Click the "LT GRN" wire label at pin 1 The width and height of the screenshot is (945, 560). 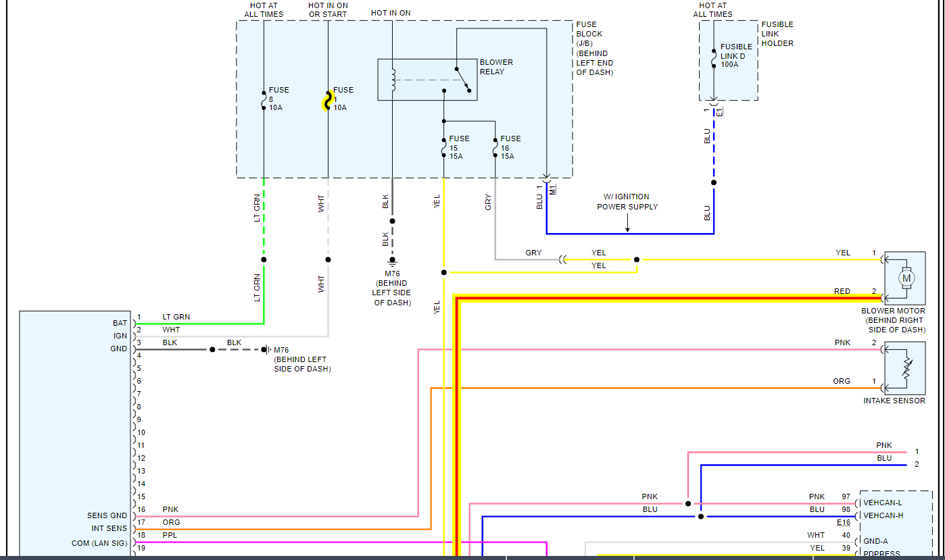coord(176,317)
